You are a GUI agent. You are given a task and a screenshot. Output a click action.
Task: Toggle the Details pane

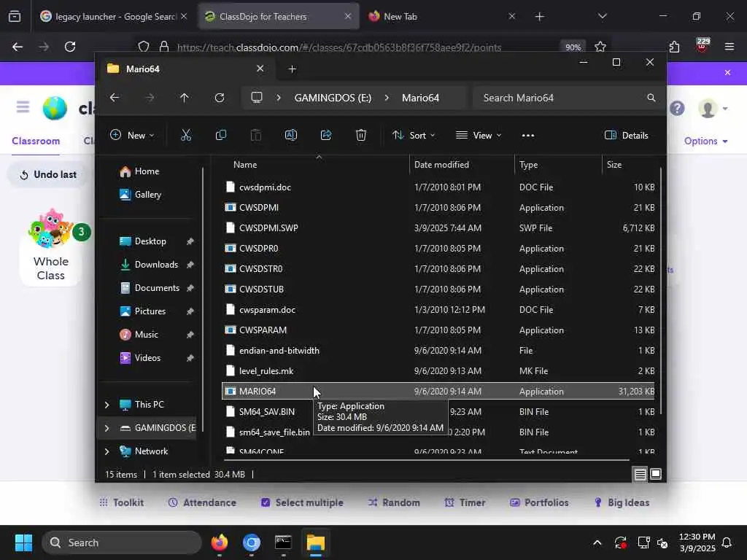tap(626, 135)
